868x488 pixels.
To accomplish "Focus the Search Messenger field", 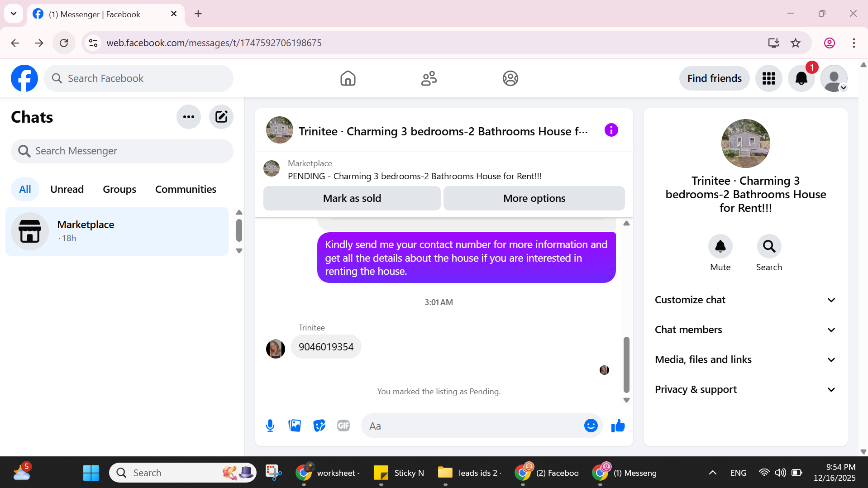I will coord(122,151).
